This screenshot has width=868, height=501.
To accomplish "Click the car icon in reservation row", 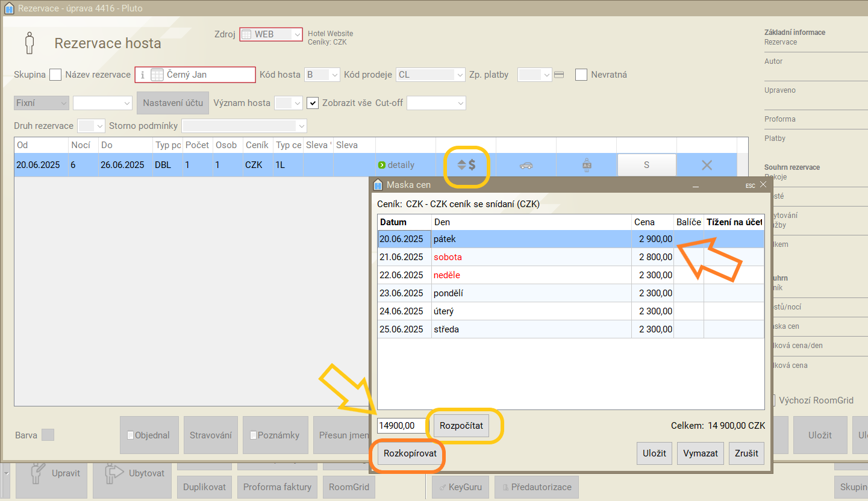I will [x=526, y=165].
